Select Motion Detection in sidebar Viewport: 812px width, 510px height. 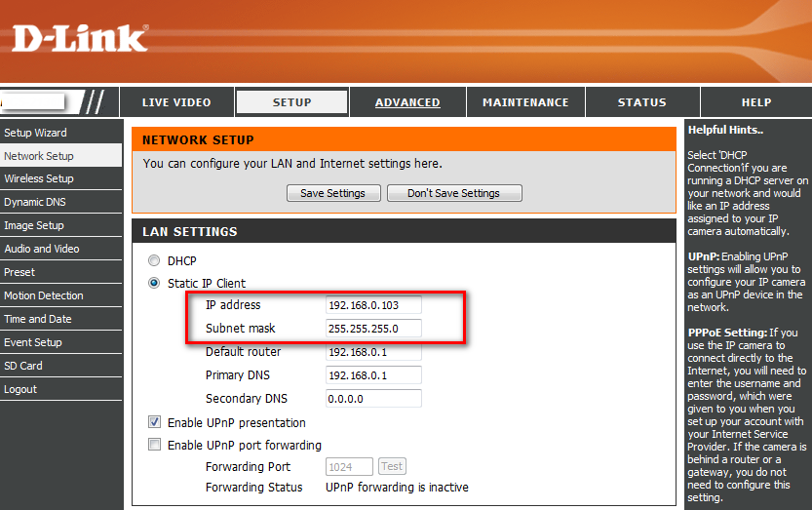pyautogui.click(x=44, y=295)
